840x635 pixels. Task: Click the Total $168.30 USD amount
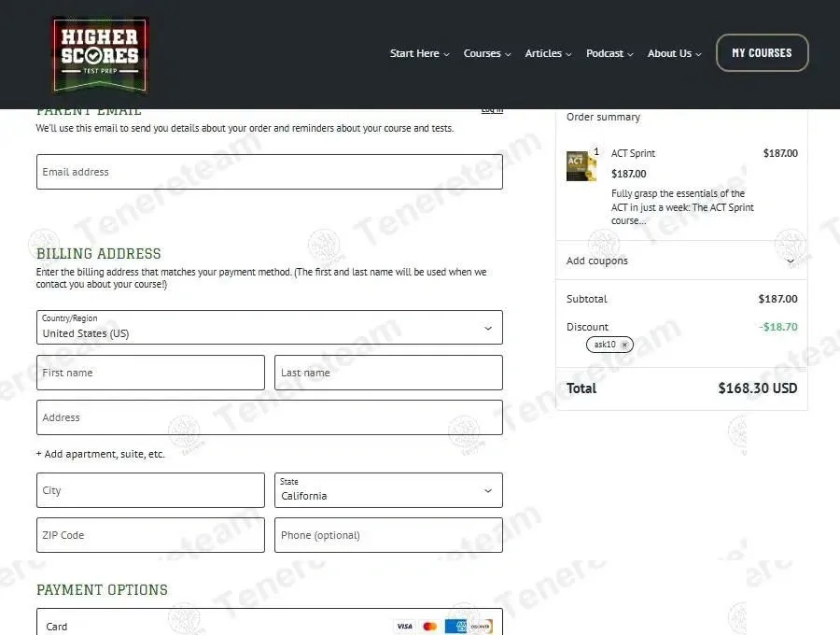coord(758,388)
